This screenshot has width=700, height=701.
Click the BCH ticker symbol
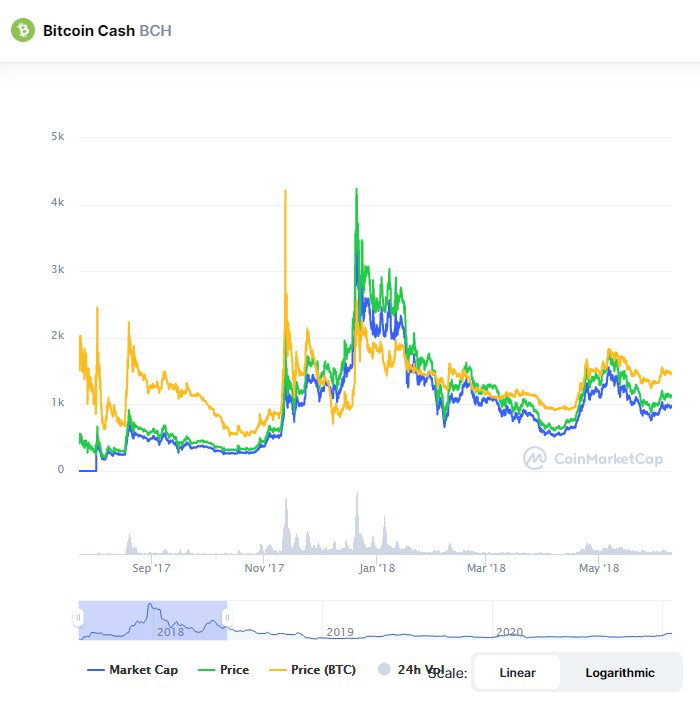pos(156,30)
